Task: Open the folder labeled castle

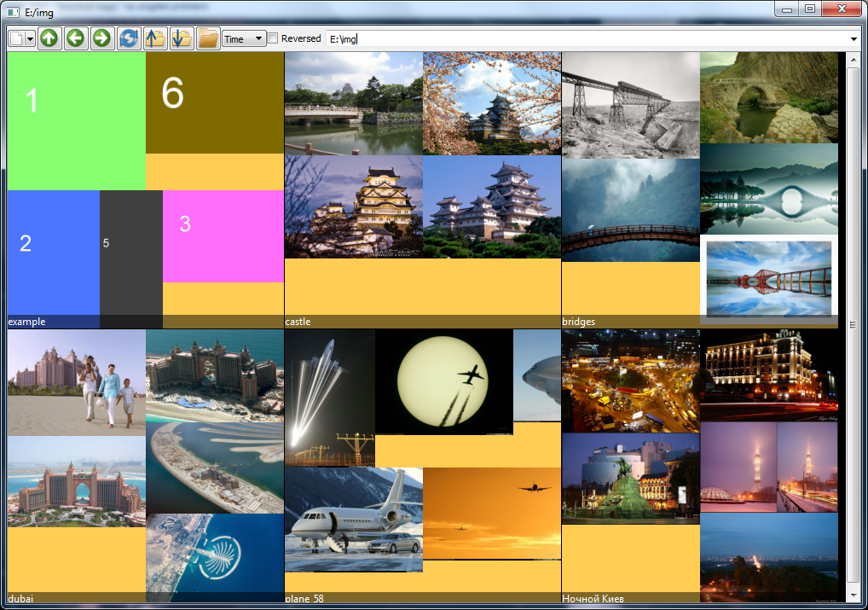Action: (x=422, y=188)
